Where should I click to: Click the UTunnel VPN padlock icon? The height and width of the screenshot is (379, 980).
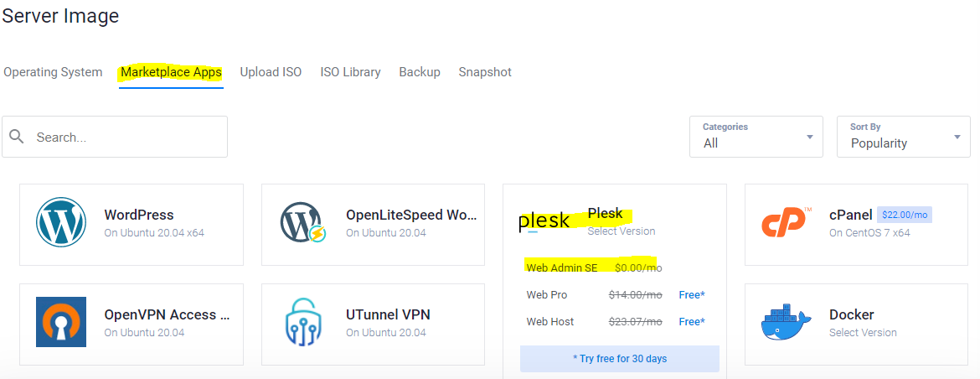pos(303,322)
